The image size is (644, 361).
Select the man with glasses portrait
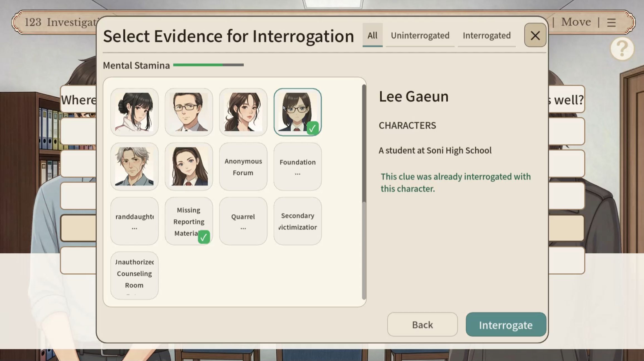coord(189,112)
